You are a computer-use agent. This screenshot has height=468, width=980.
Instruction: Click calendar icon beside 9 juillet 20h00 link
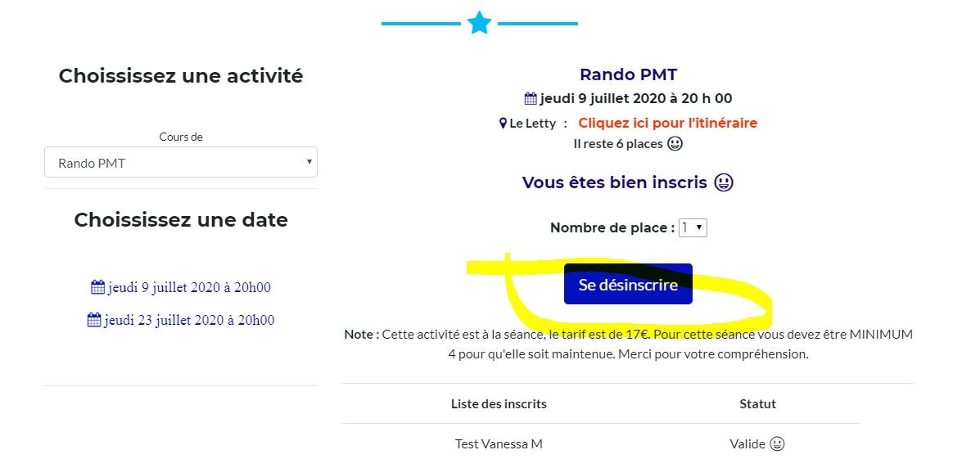pos(97,287)
